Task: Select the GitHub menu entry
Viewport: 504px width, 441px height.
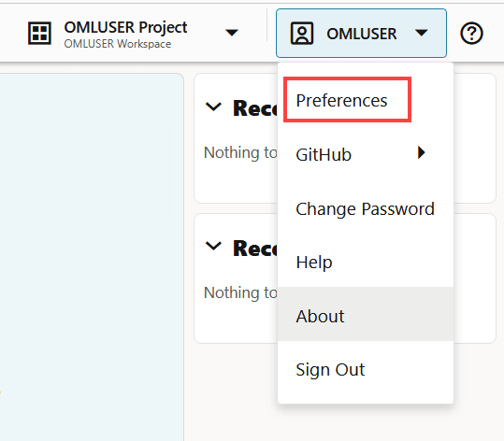Action: point(366,154)
